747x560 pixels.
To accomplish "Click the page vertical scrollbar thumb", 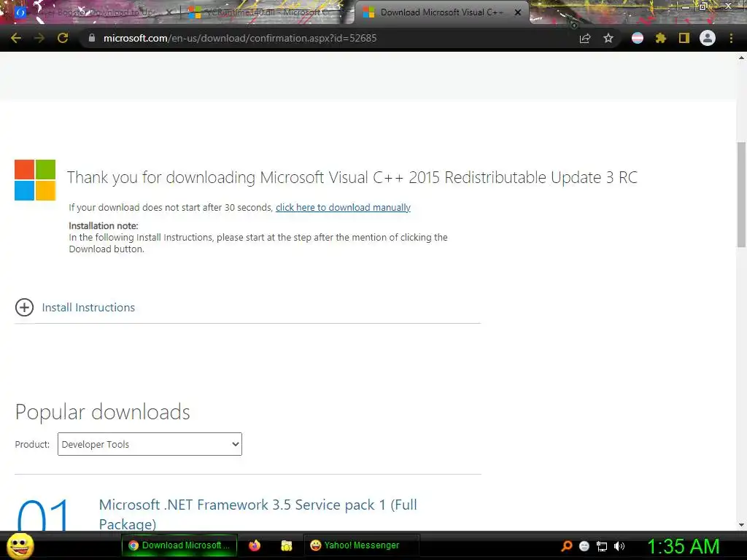I will 741,194.
